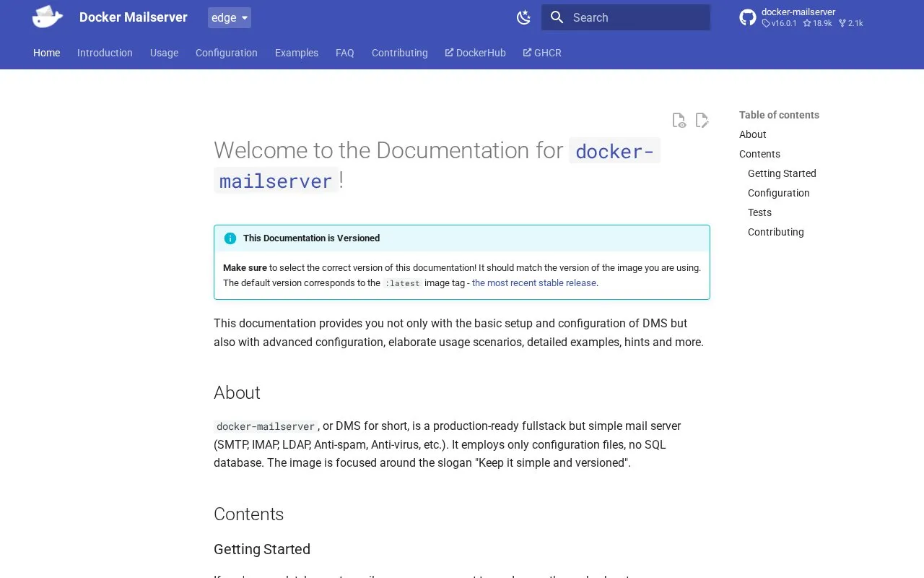Open the GitHub repository octocat icon
The width and height of the screenshot is (924, 578).
pos(748,17)
